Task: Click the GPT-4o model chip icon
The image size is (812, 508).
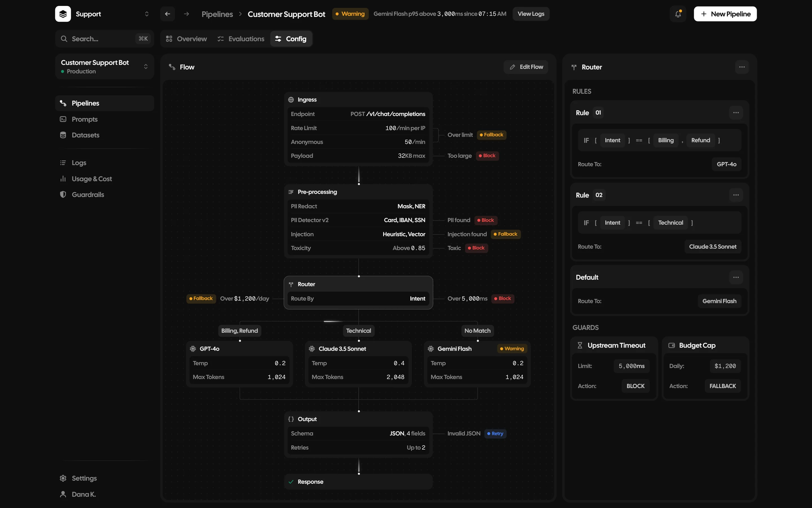Action: tap(193, 349)
